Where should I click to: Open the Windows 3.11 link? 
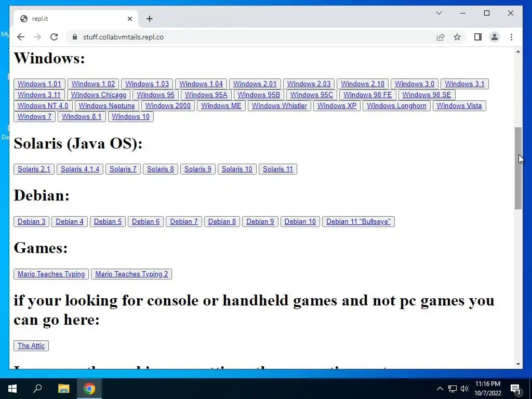pos(39,95)
